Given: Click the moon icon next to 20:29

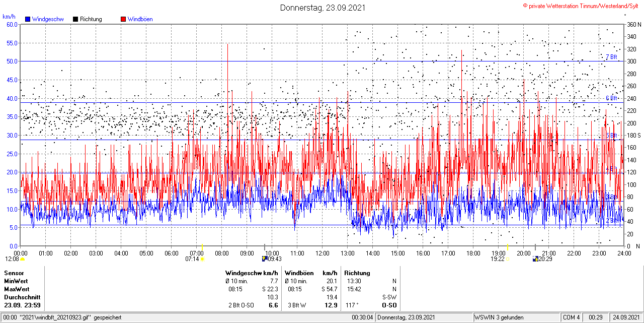Looking at the screenshot, I should pyautogui.click(x=535, y=259).
